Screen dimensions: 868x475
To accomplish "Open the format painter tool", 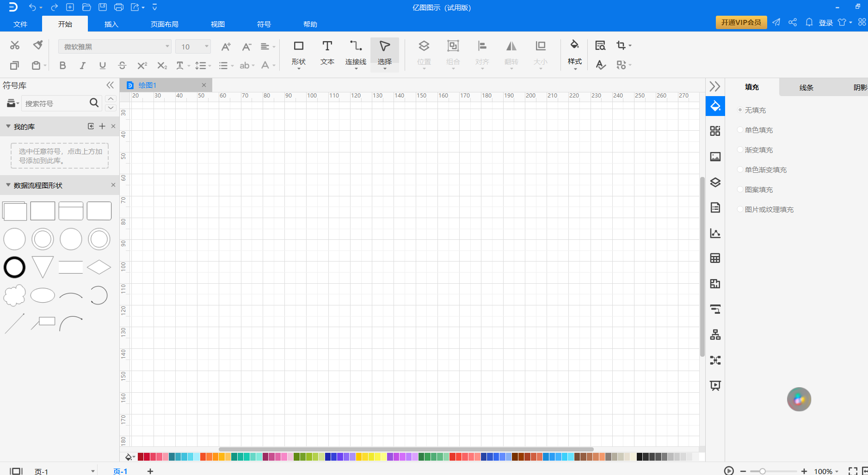I will (38, 45).
